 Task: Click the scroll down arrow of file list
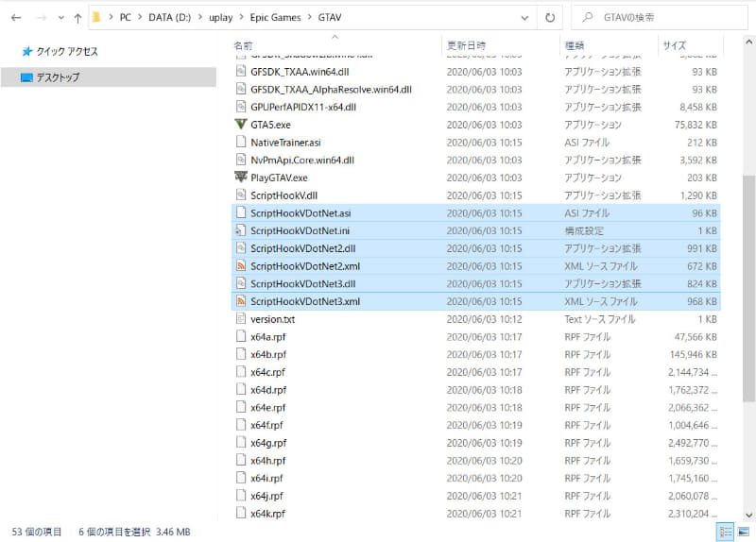pyautogui.click(x=748, y=515)
